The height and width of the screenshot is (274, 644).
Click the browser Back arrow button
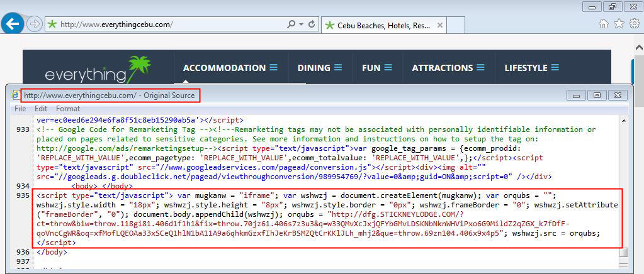point(13,24)
